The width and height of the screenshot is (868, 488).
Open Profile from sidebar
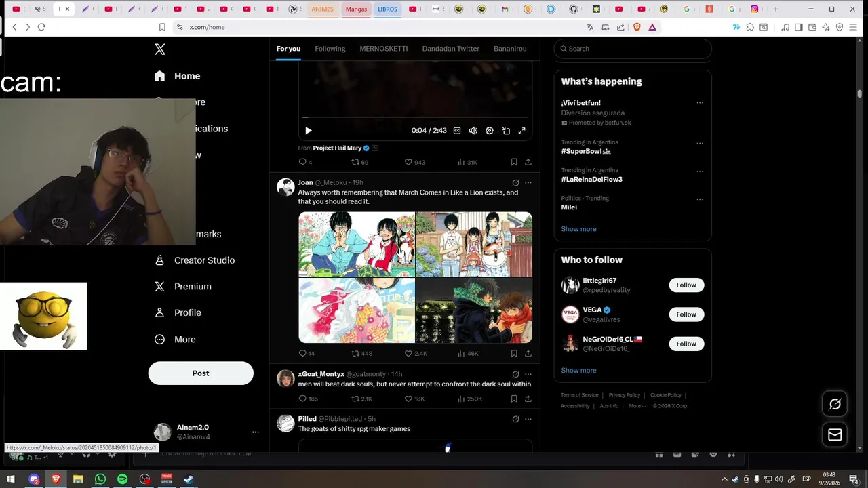point(177,313)
